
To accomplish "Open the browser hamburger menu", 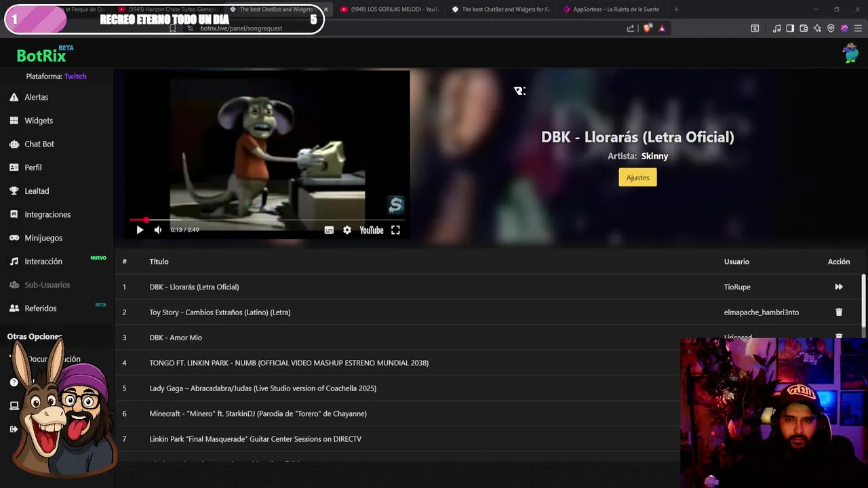I will [858, 28].
